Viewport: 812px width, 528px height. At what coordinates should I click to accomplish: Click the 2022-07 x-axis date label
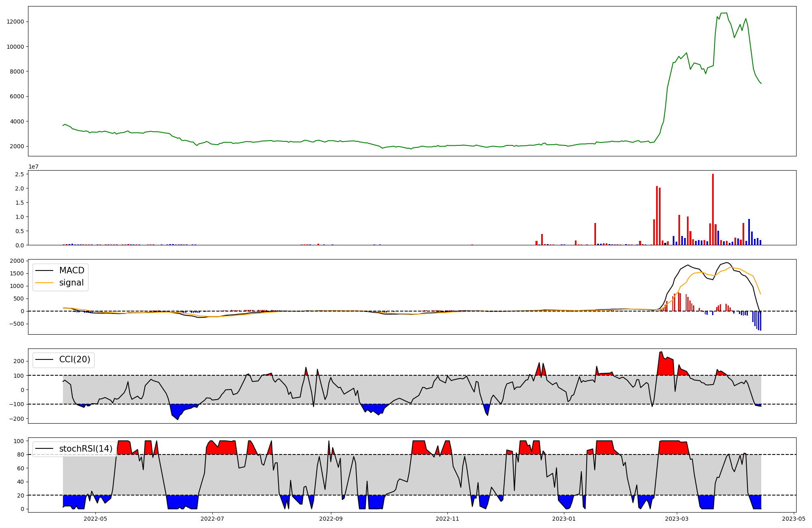coord(212,519)
